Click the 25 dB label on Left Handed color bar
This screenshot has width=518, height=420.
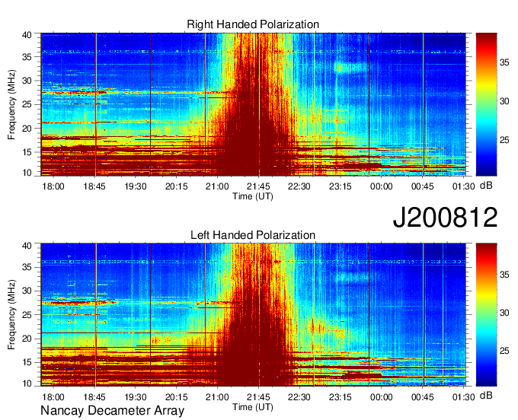point(504,351)
